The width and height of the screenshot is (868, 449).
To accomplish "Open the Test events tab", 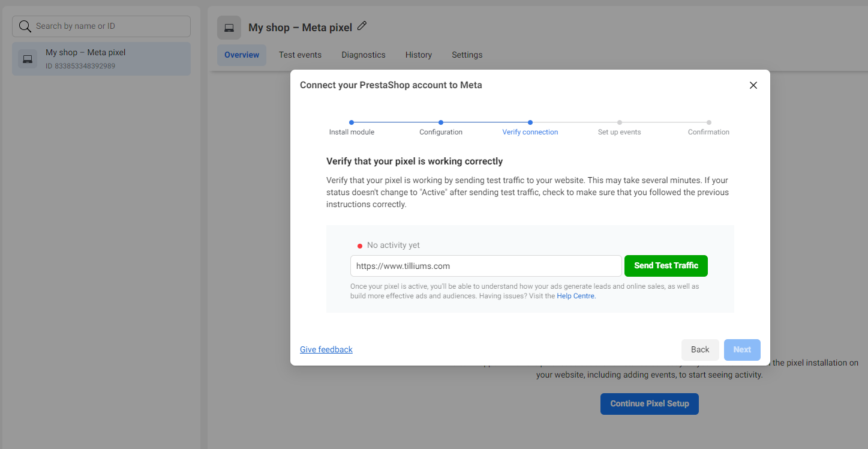I will (x=300, y=55).
